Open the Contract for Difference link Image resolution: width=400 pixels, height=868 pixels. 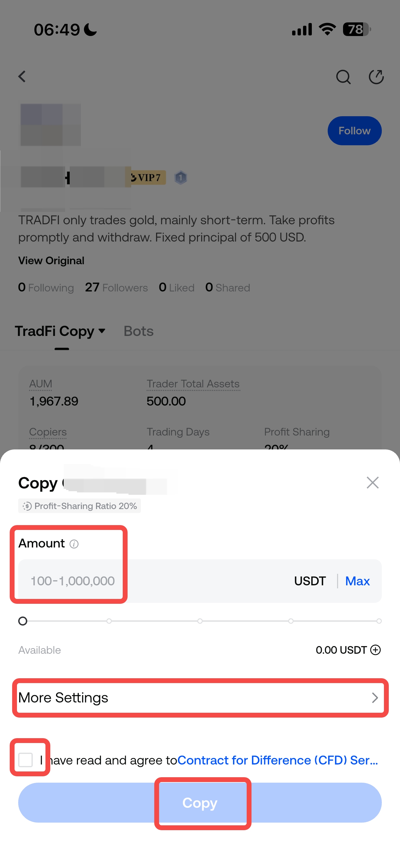click(277, 760)
